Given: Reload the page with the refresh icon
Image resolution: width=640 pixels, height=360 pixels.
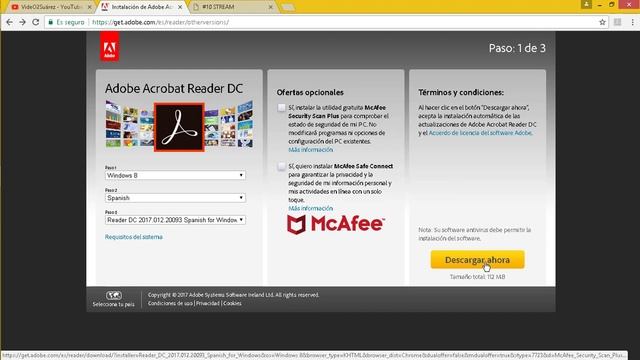Looking at the screenshot, I should (x=36, y=22).
